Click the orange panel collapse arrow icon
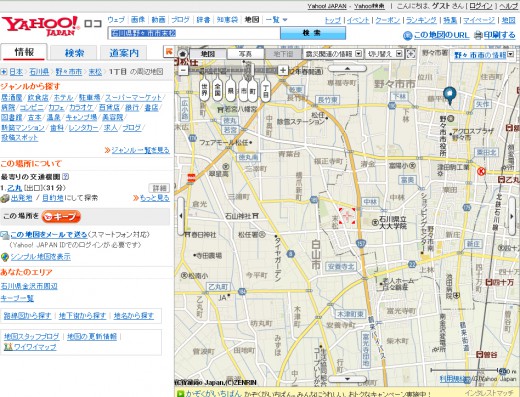520x397 pixels. pyautogui.click(x=169, y=51)
